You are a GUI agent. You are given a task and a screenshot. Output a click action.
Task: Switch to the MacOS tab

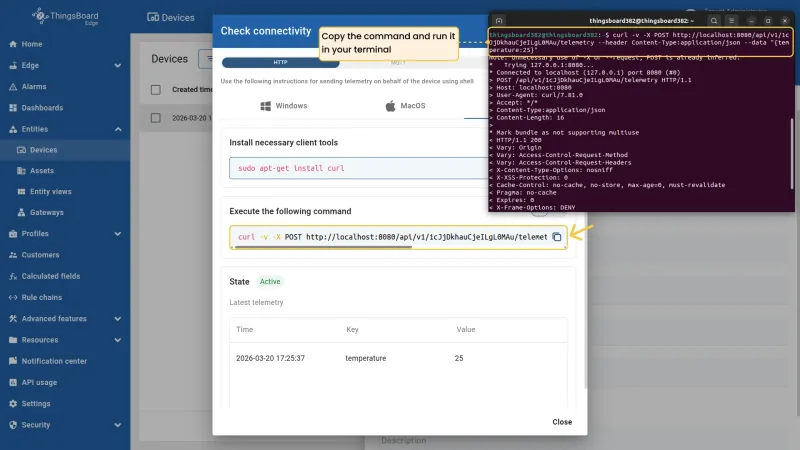pyautogui.click(x=405, y=106)
